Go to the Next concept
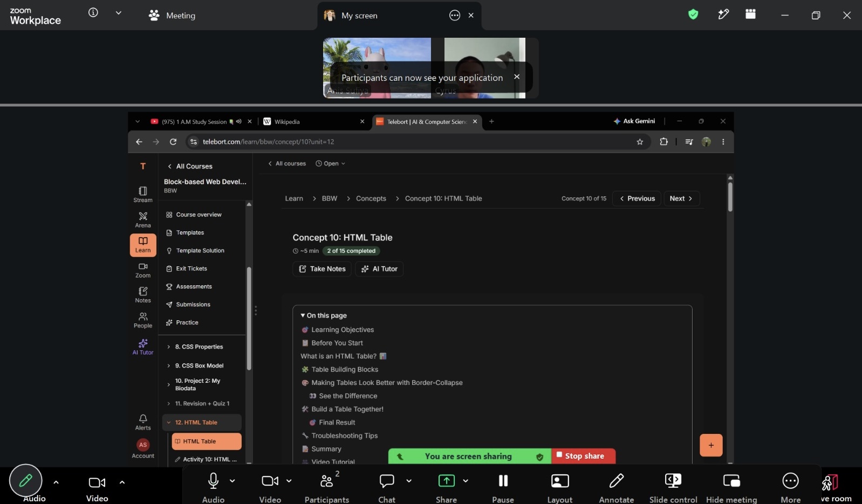The image size is (862, 504). 681,198
